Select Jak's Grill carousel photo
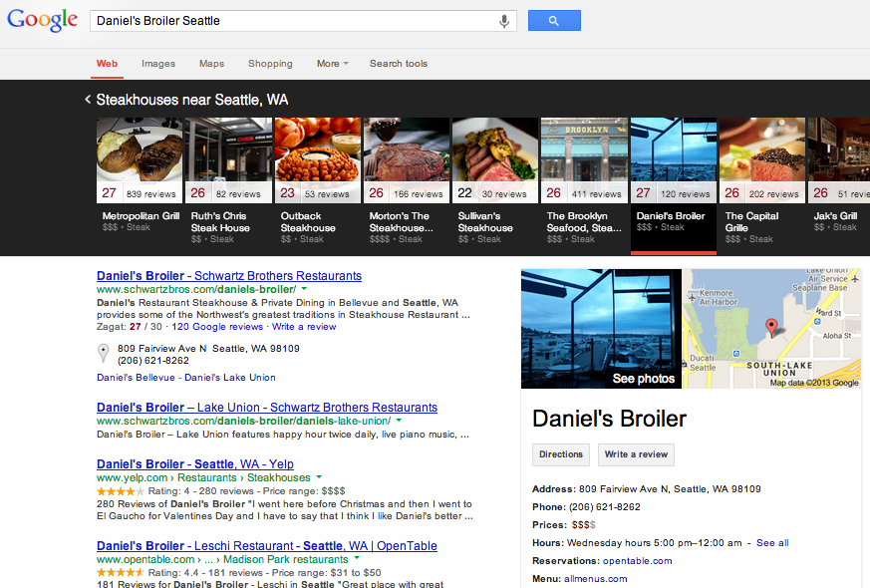Viewport: 870px width, 588px height. coord(839,160)
